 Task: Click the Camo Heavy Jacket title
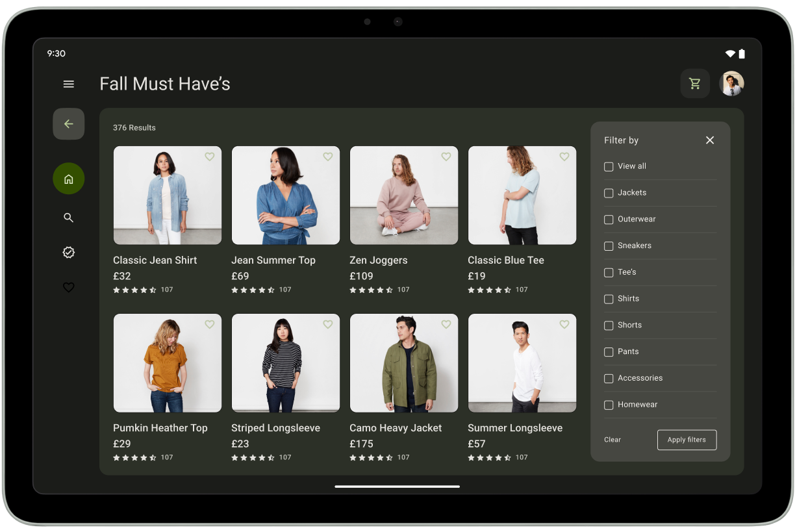pyautogui.click(x=396, y=428)
